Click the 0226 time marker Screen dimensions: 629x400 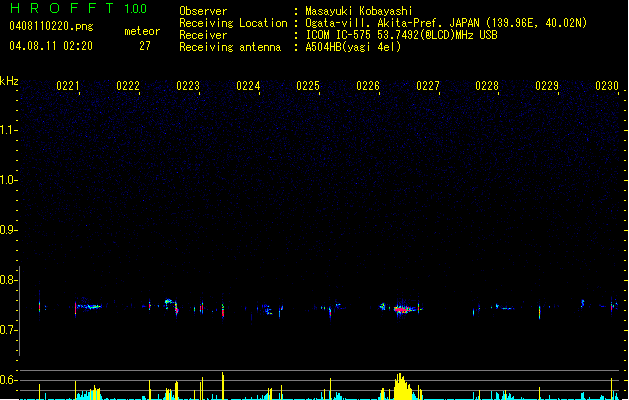pos(368,86)
